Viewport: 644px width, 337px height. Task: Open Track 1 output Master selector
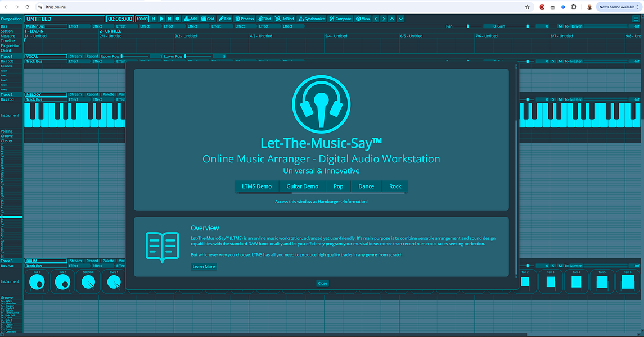(x=576, y=61)
